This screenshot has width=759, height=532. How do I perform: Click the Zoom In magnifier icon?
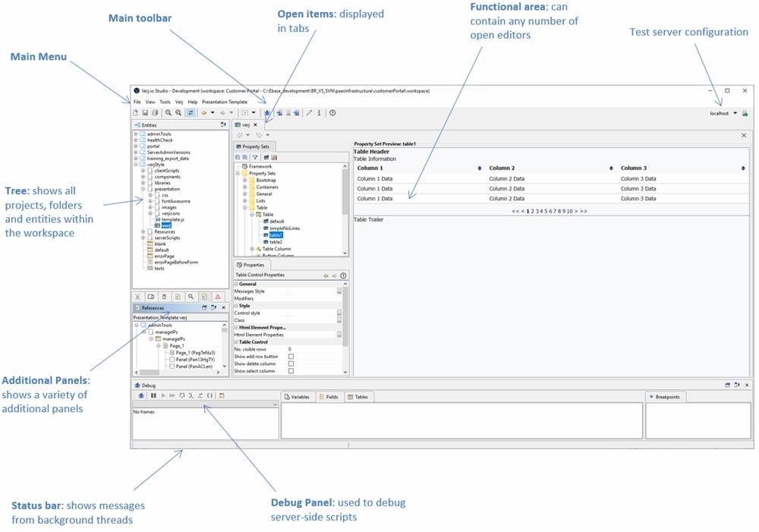tap(168, 113)
